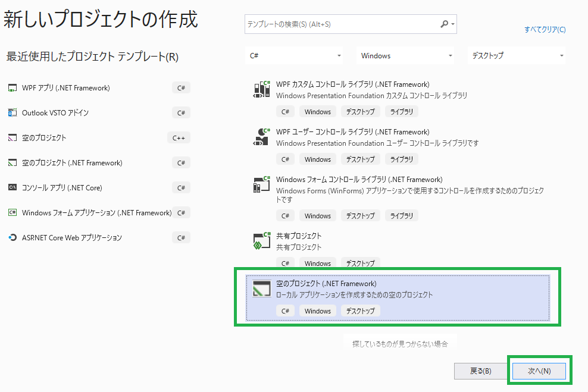Image resolution: width=588 pixels, height=392 pixels.
Task: Click the Outlook VSTO アドイン icon
Action: point(12,113)
